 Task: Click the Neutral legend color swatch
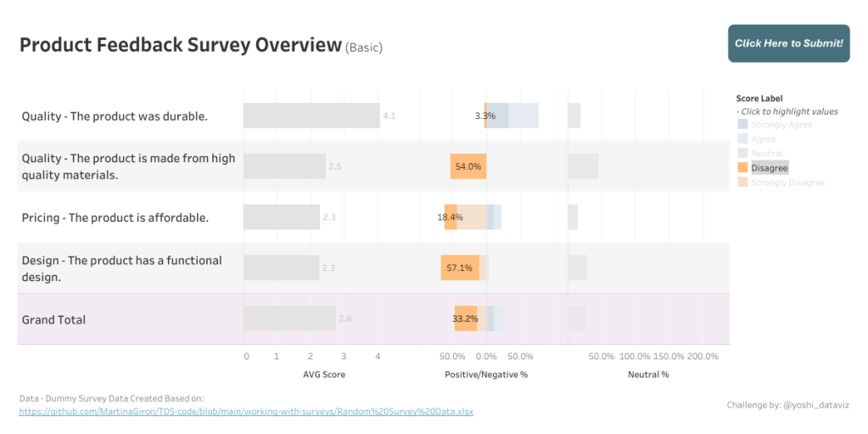742,154
